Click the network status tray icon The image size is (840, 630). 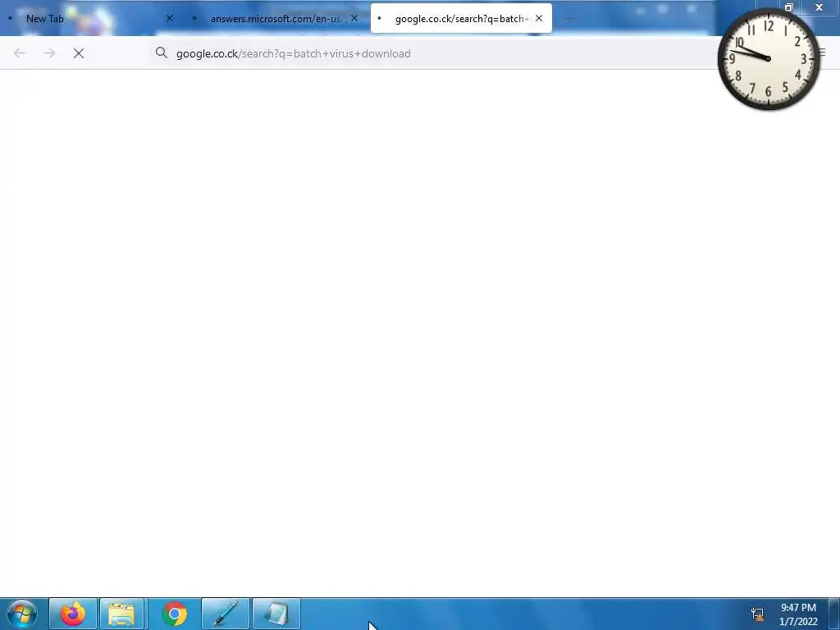point(757,614)
